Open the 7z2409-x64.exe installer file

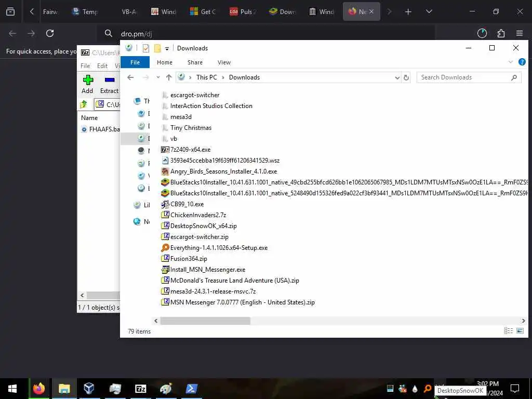pyautogui.click(x=186, y=150)
